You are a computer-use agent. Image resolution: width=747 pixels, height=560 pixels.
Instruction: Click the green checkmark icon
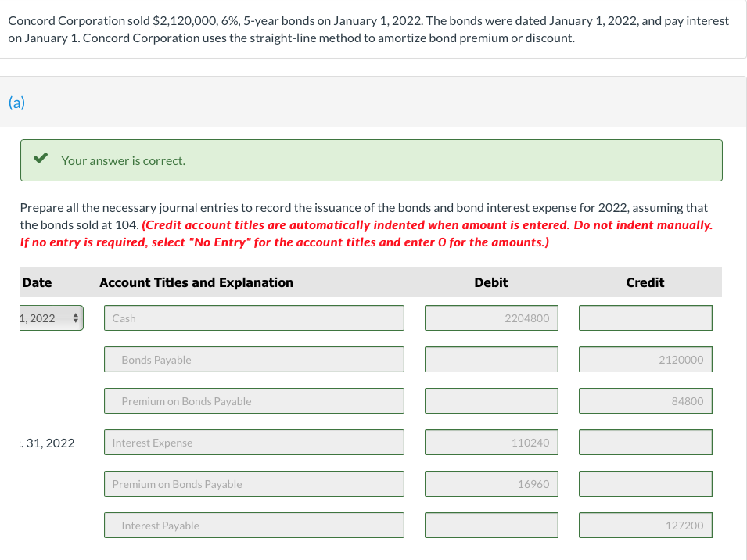[41, 158]
